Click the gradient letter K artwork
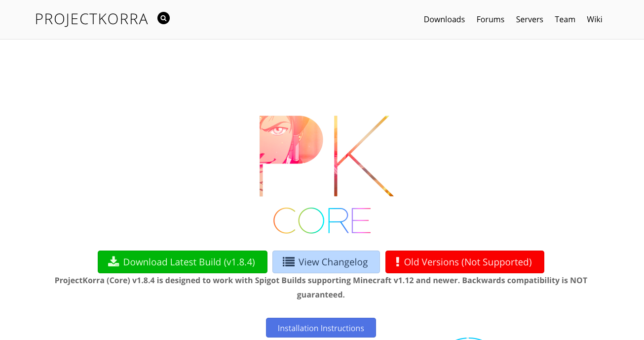The width and height of the screenshot is (644, 340). (x=364, y=156)
